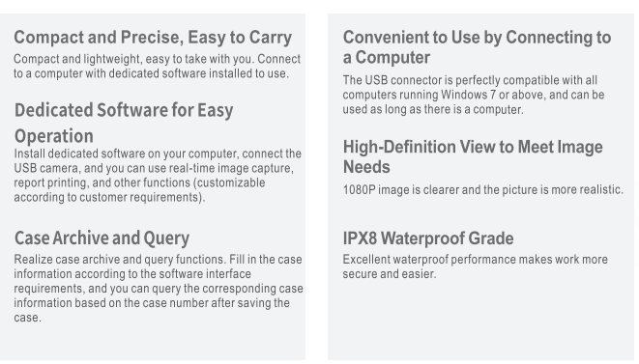Screen dimensions: 639x364
Task: Click the word 'Operation' in heading
Action: [x=54, y=136]
